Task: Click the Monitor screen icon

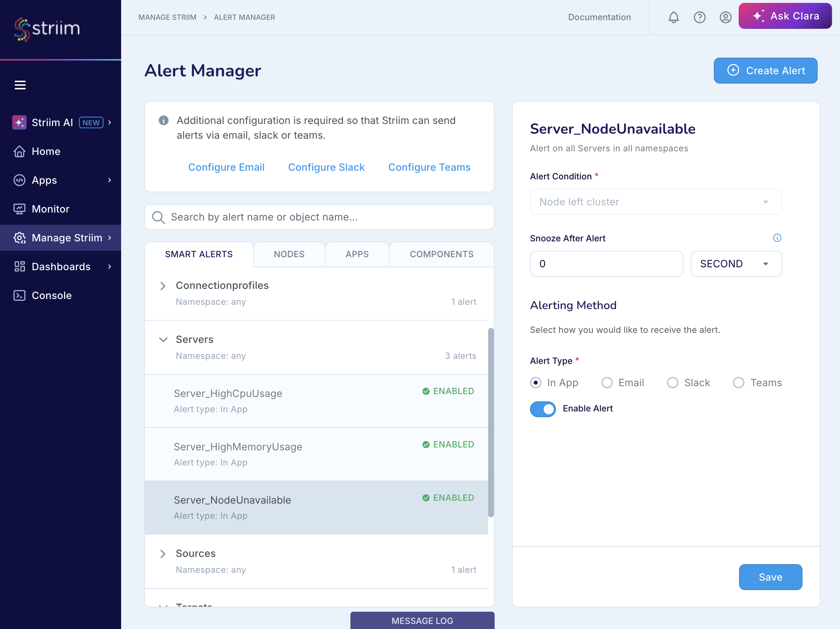Action: tap(19, 209)
